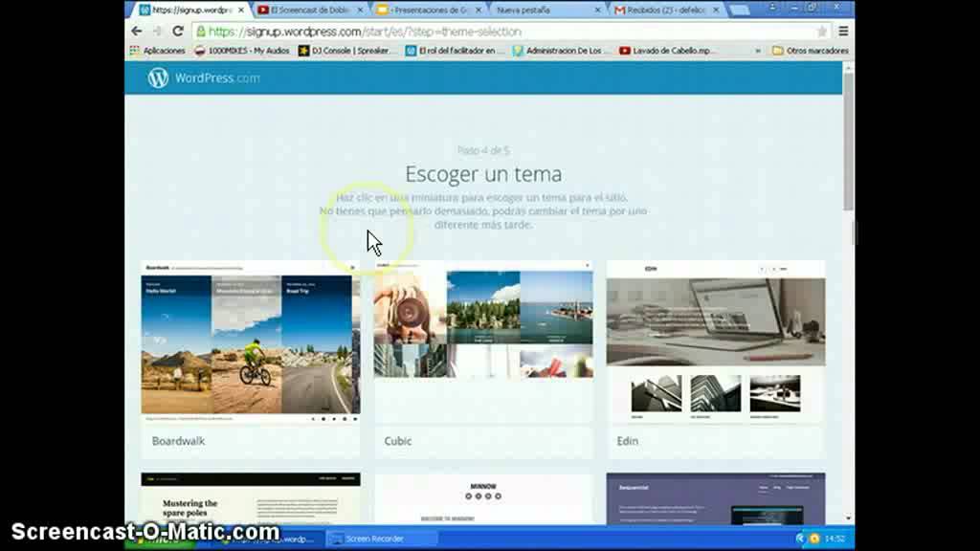Click the page's vertical scrollbar thumb
The image size is (980, 551).
point(848,143)
